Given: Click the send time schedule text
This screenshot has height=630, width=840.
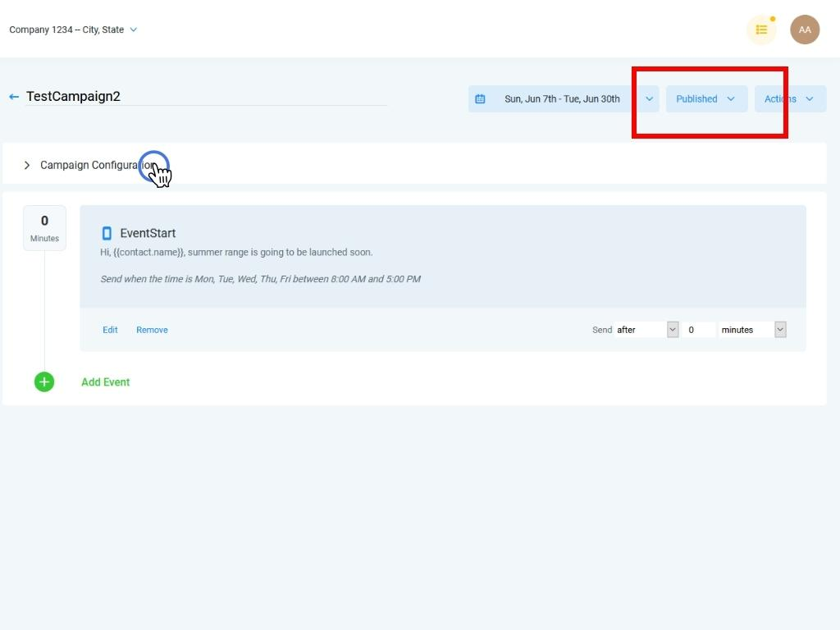Looking at the screenshot, I should coord(260,279).
